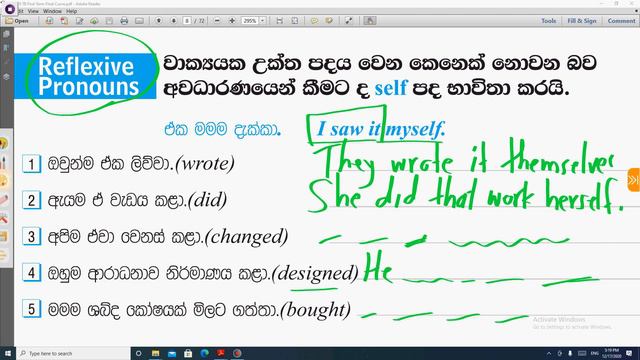640x360 pixels.
Task: Click the edit/sign document icon
Action: point(79,21)
